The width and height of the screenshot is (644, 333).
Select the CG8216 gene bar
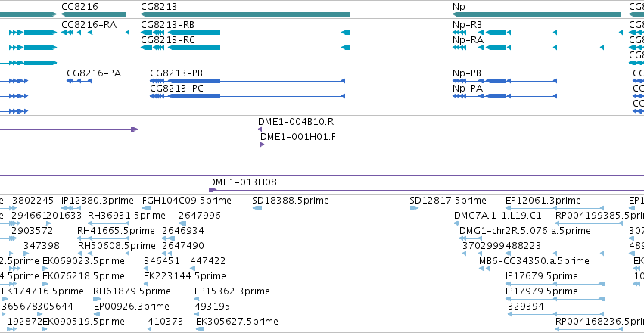(x=94, y=14)
